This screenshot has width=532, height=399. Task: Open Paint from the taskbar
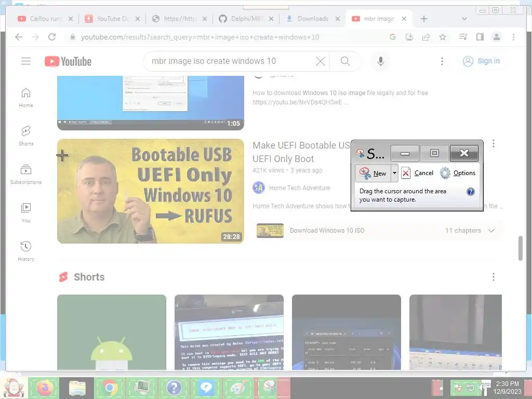click(x=238, y=388)
